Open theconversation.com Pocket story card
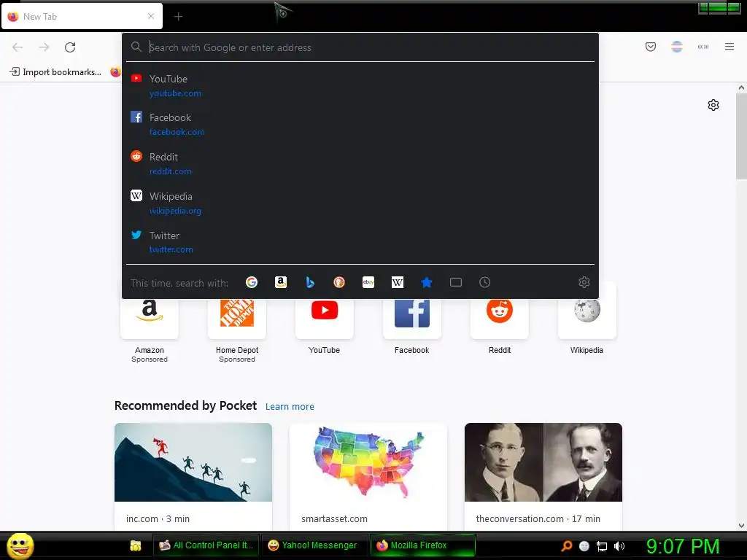 pyautogui.click(x=543, y=476)
